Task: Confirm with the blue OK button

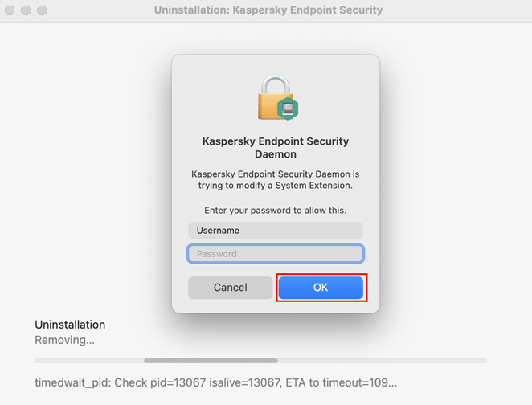Action: (321, 287)
